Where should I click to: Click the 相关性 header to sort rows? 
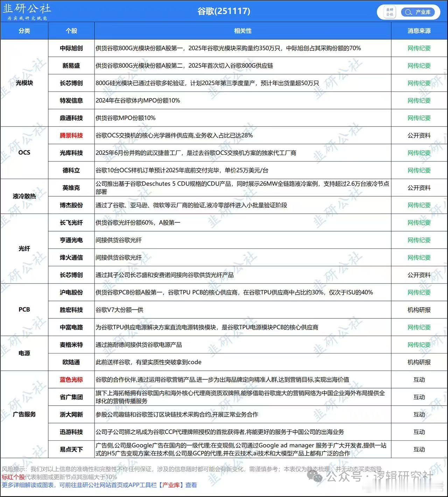click(243, 31)
